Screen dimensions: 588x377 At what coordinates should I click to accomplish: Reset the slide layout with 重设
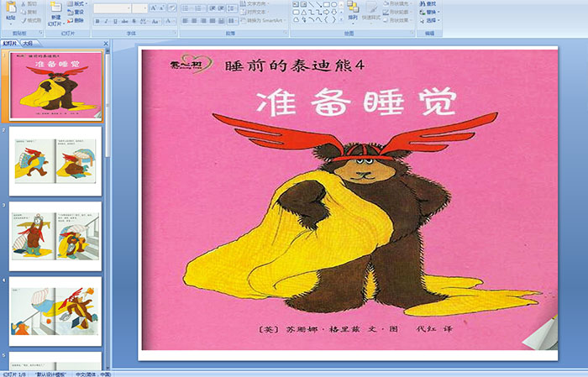(76, 12)
